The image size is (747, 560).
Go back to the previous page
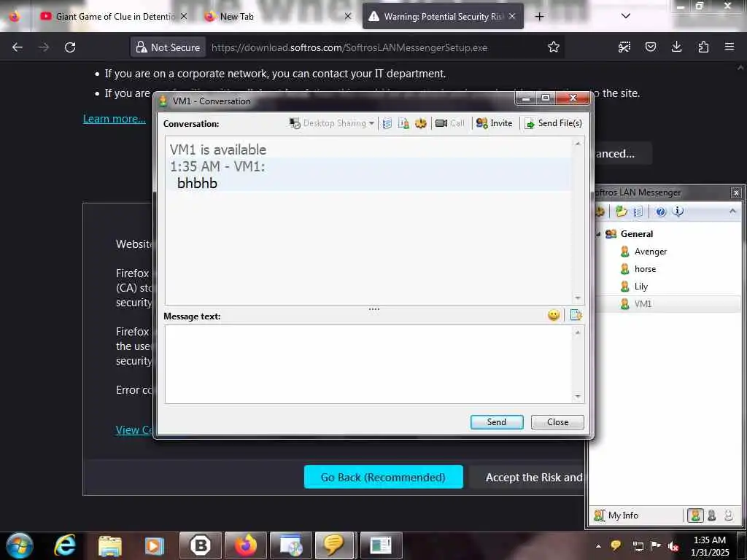click(18, 47)
